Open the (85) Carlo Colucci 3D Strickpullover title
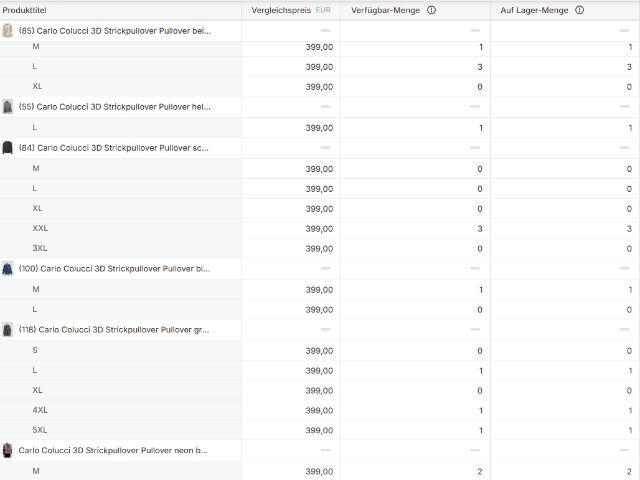This screenshot has height=480, width=640. 115,31
